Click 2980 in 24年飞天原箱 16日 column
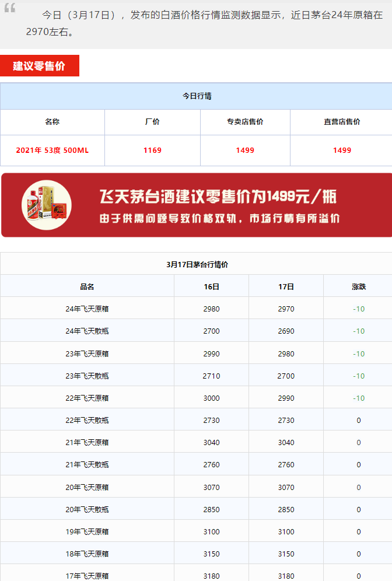 (x=212, y=309)
